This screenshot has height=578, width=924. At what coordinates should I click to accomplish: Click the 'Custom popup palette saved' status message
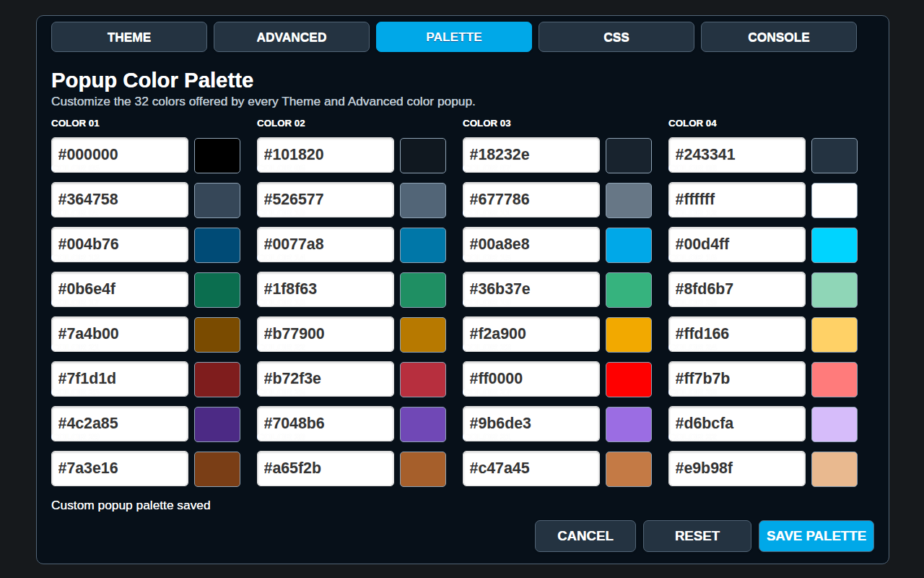(131, 506)
